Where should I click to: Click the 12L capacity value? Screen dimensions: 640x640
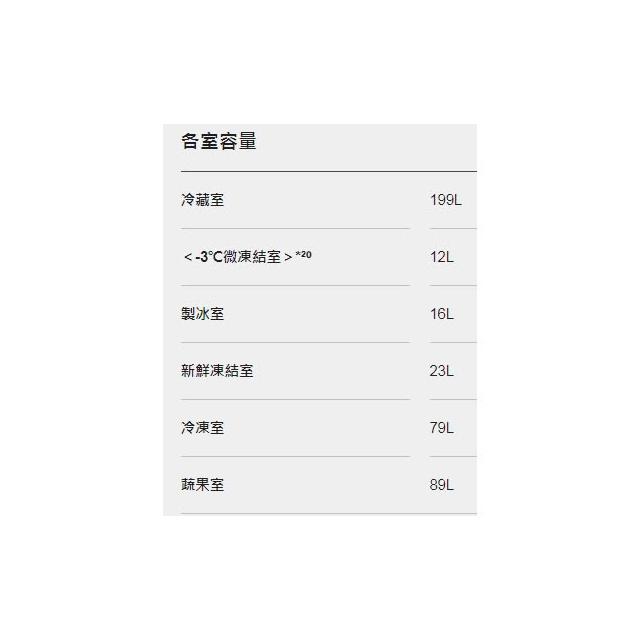[x=442, y=257]
